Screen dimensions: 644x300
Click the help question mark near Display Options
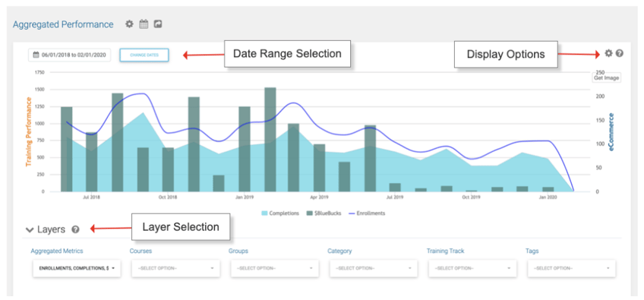(x=620, y=53)
